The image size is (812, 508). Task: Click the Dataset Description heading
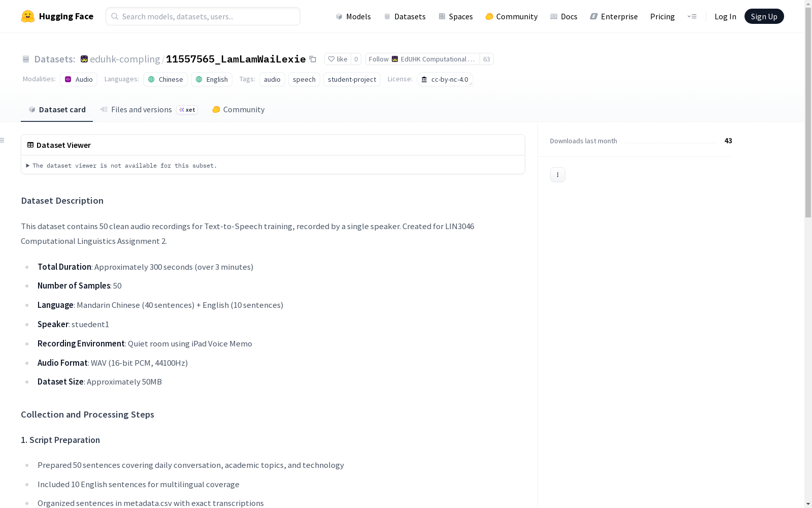tap(62, 201)
